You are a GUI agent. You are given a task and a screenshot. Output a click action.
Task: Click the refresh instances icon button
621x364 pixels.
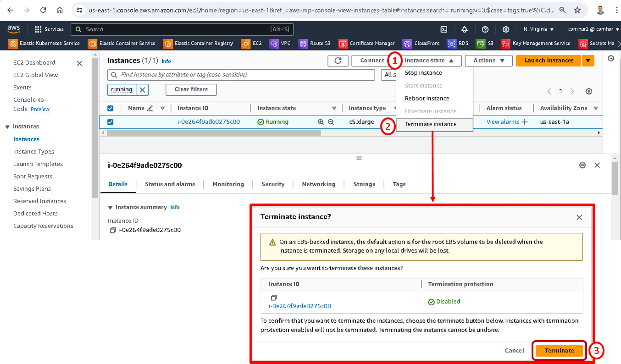pyautogui.click(x=338, y=61)
